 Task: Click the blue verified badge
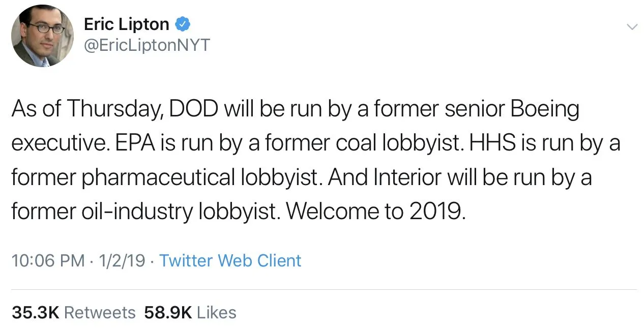183,24
